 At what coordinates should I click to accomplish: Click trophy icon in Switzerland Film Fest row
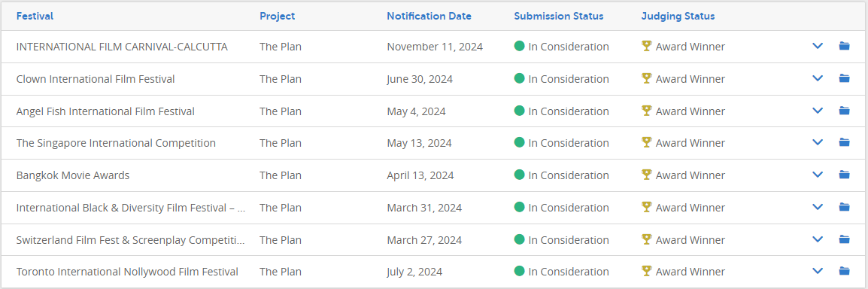tap(646, 239)
